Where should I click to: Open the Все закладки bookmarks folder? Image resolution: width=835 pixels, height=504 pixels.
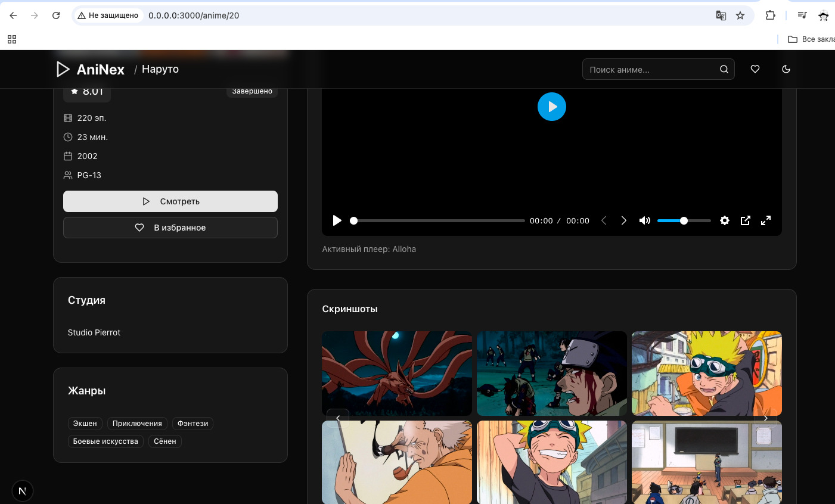pos(811,39)
